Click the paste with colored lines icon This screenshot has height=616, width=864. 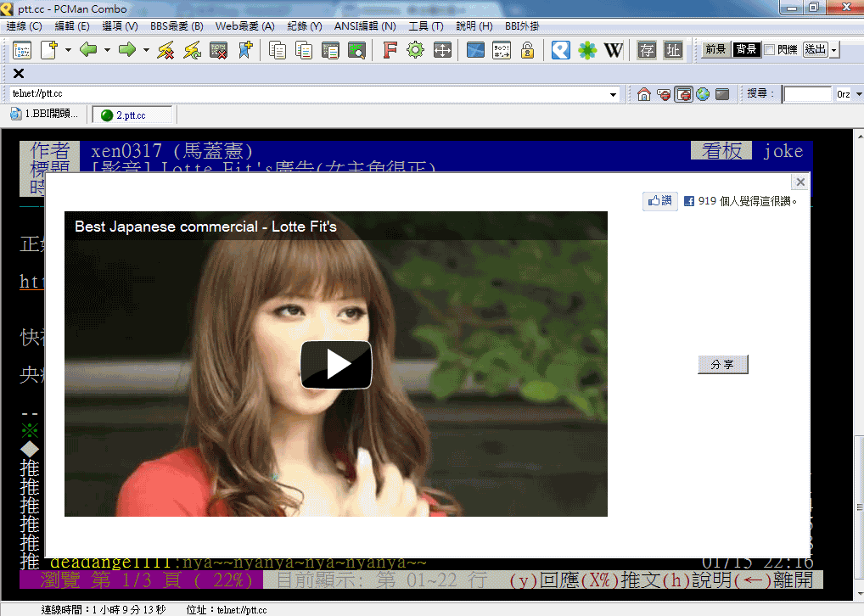point(330,50)
